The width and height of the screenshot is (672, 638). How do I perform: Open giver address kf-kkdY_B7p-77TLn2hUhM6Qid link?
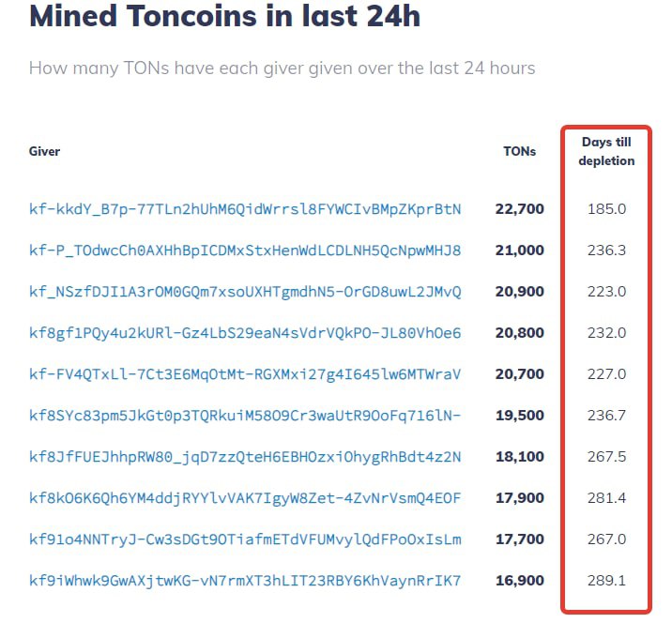coord(245,209)
